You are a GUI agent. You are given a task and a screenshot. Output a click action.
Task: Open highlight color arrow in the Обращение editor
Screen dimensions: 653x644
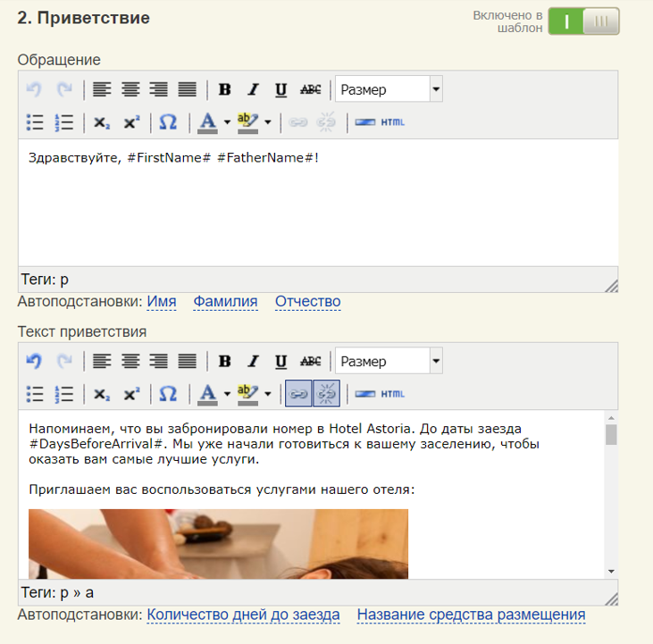coord(268,122)
